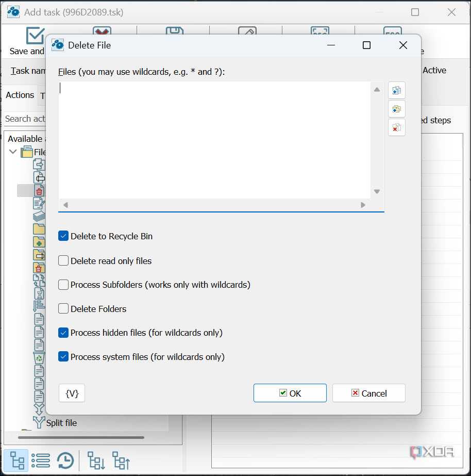471x476 pixels.
Task: Click the Save and close checkmark icon
Action: (x=35, y=36)
